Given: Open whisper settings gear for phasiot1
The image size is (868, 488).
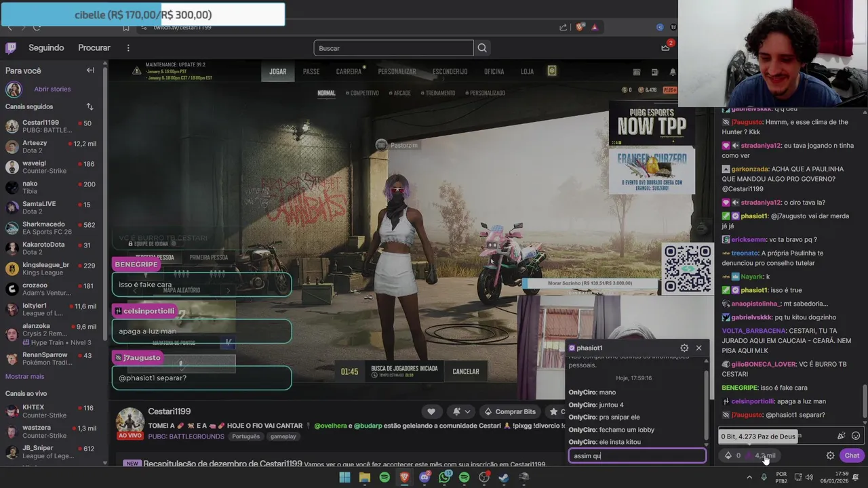Looking at the screenshot, I should [x=684, y=348].
